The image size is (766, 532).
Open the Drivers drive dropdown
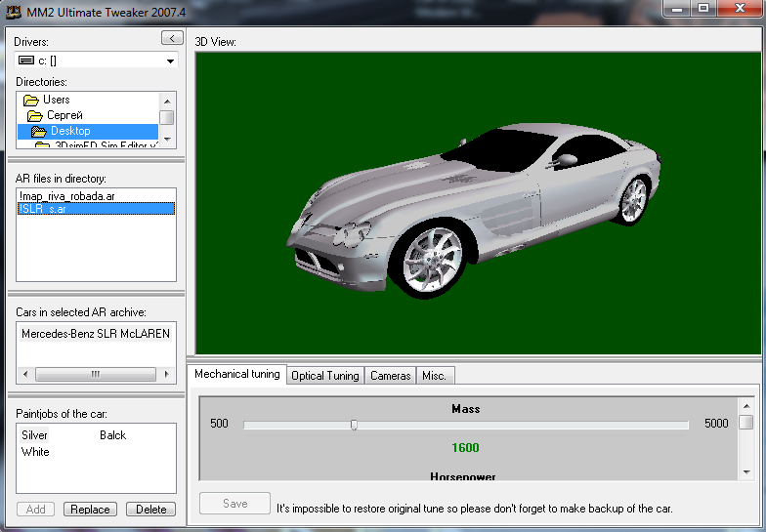[x=170, y=61]
